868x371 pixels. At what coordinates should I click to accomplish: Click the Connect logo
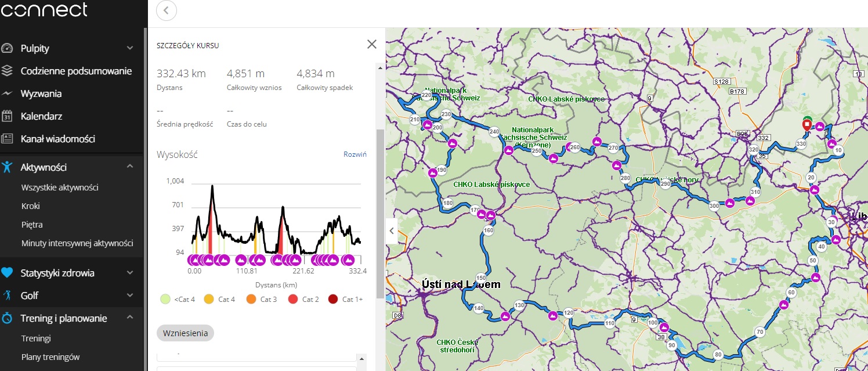pos(44,9)
